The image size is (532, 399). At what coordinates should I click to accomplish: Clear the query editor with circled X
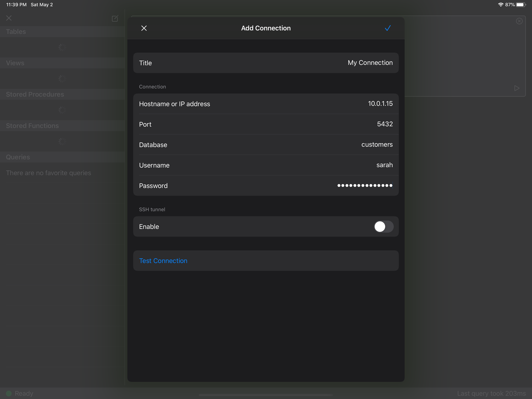[519, 21]
